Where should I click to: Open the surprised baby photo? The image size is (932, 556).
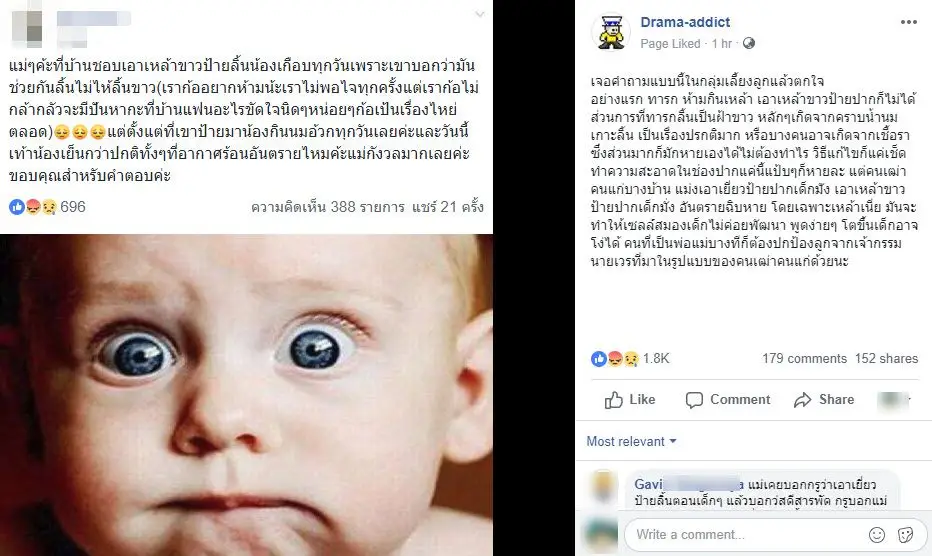(246, 395)
